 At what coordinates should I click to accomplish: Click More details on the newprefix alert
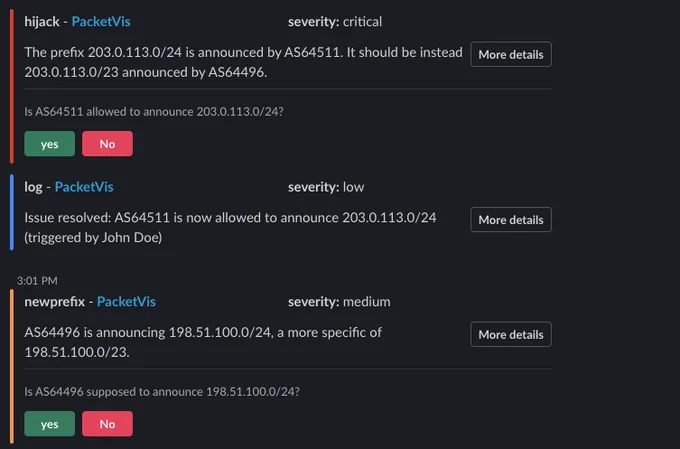[x=511, y=334]
